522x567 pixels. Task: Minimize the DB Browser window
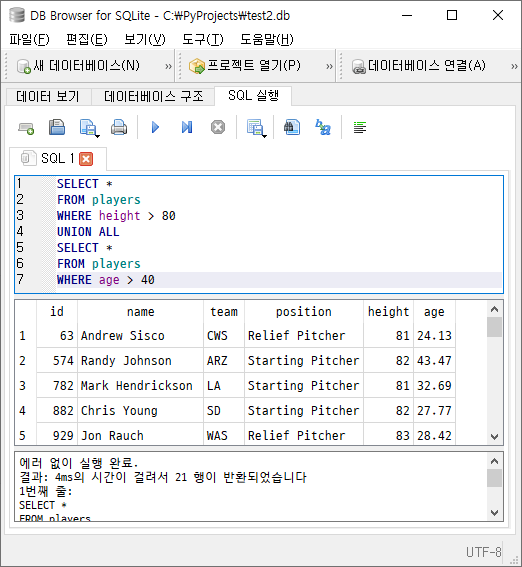point(407,15)
